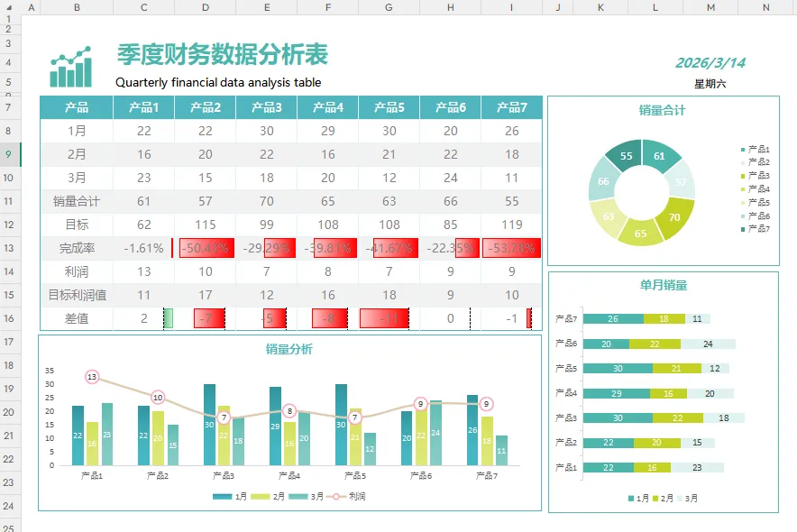Click the 销量合计 donut chart title
This screenshot has width=797, height=532.
pyautogui.click(x=663, y=110)
